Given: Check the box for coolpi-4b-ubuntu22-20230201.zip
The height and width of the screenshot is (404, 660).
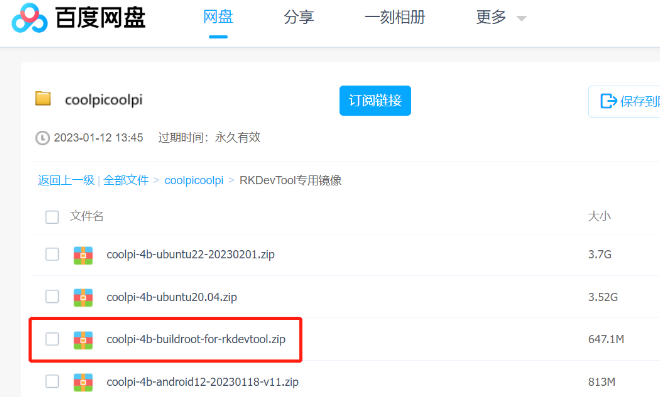Looking at the screenshot, I should 52,254.
